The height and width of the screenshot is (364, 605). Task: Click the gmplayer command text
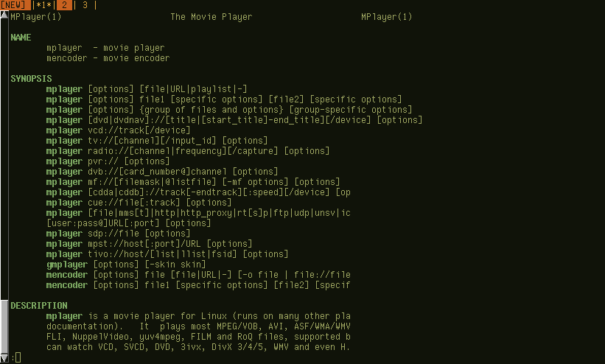coord(67,265)
